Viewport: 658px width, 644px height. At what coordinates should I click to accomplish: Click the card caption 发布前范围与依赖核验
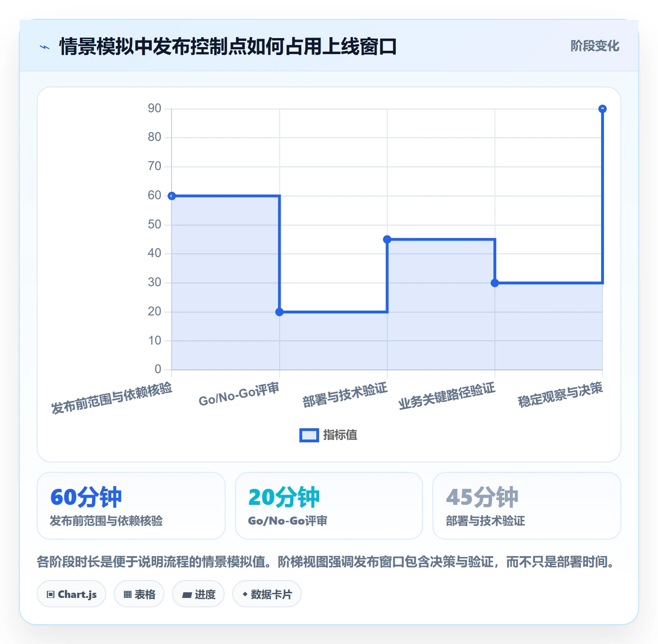click(x=106, y=521)
